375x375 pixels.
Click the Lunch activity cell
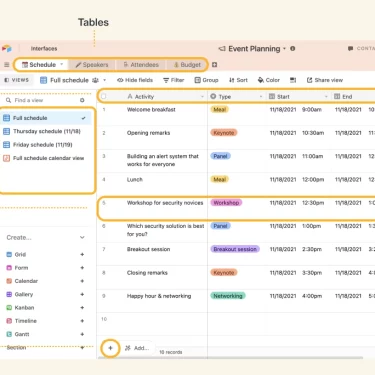tap(165, 184)
